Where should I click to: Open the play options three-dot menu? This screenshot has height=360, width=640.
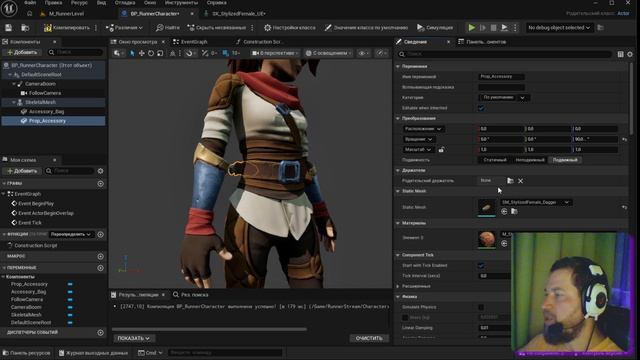point(515,28)
